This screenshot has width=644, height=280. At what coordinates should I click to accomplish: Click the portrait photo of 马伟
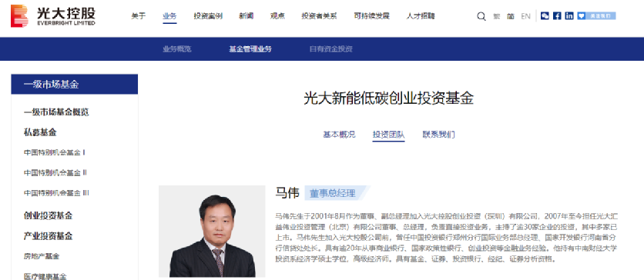[x=212, y=232]
